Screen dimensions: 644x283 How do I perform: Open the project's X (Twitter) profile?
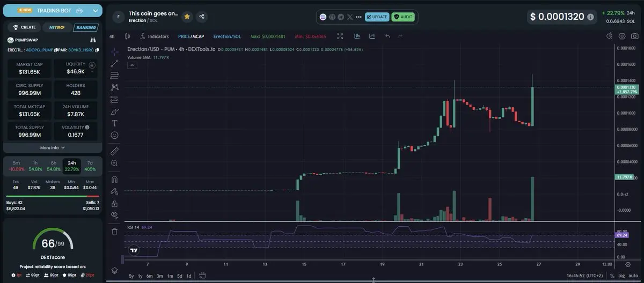point(350,17)
